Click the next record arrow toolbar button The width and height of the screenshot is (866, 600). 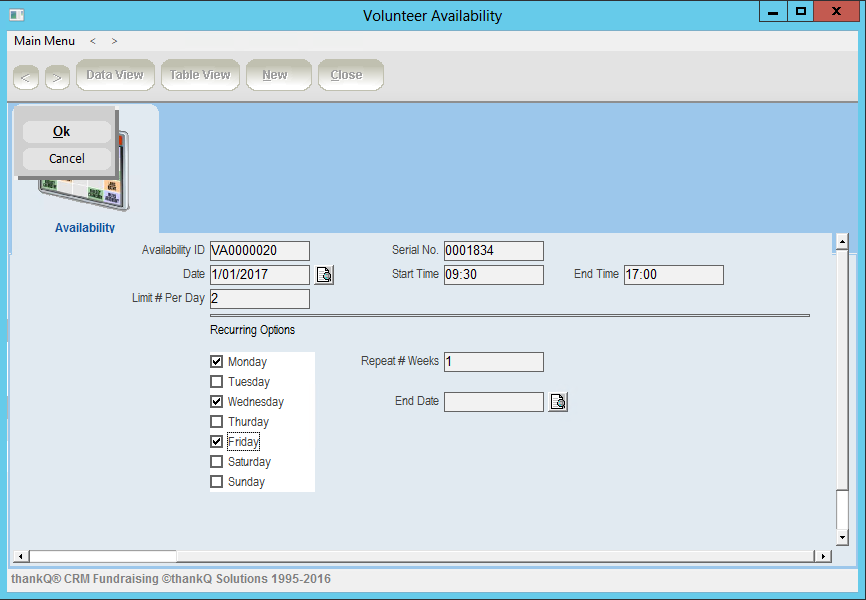click(57, 76)
